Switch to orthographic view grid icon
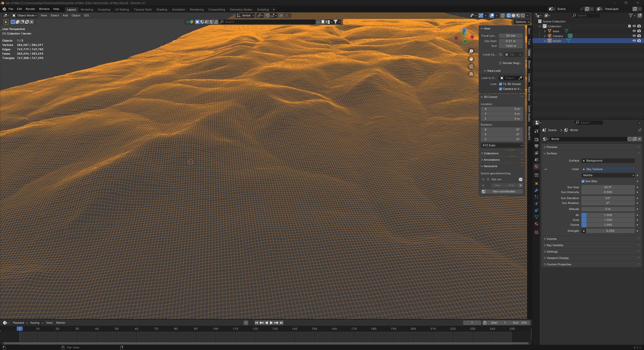The height and width of the screenshot is (350, 644). point(471,74)
